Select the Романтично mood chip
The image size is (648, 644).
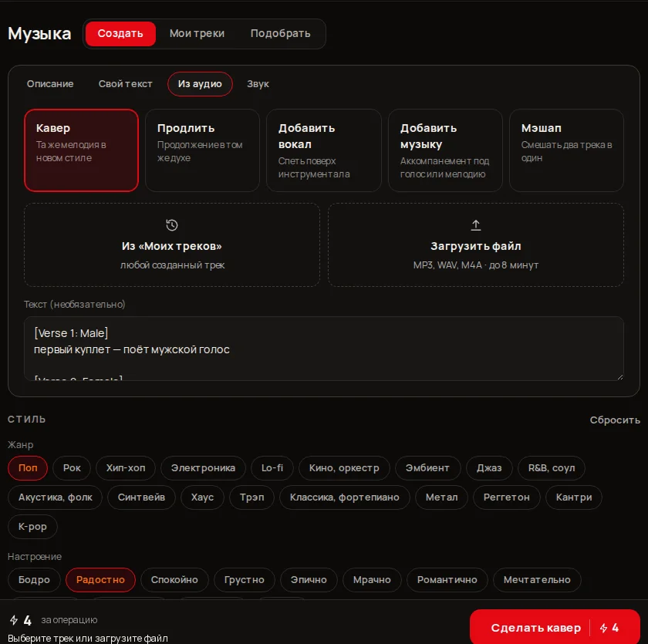tap(447, 580)
